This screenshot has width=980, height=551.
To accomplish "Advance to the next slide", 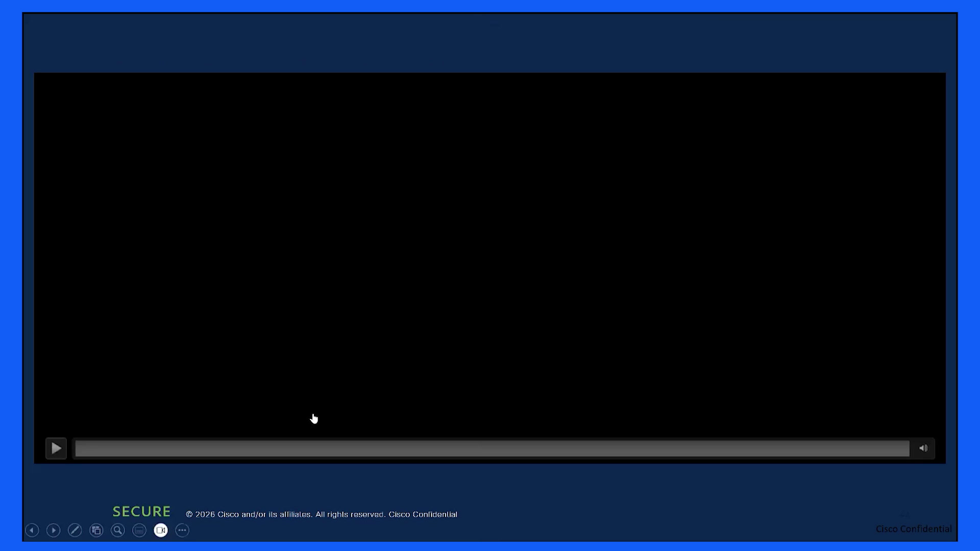I will (x=53, y=531).
